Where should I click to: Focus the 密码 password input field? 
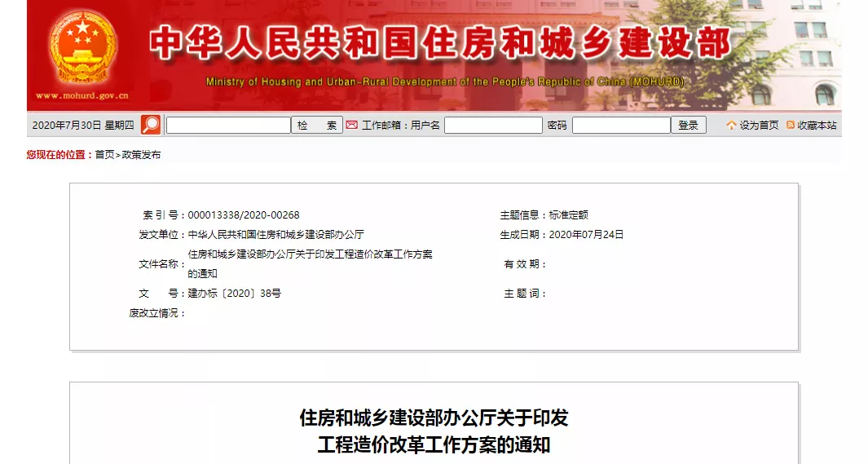621,125
